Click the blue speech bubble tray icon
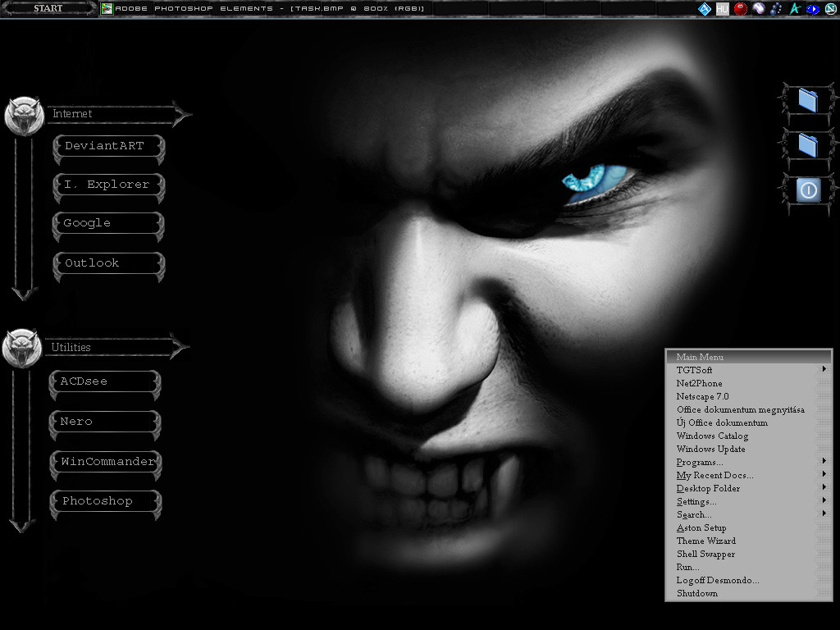The height and width of the screenshot is (630, 840). (813, 9)
